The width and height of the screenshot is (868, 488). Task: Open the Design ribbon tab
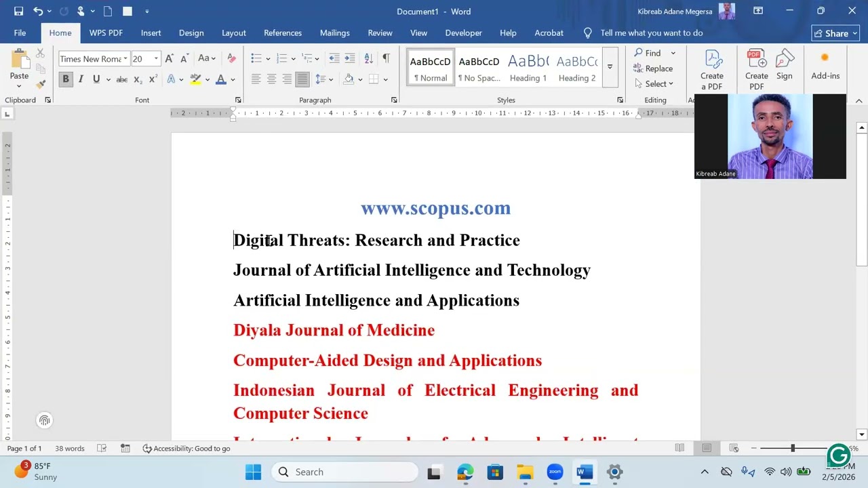[191, 33]
